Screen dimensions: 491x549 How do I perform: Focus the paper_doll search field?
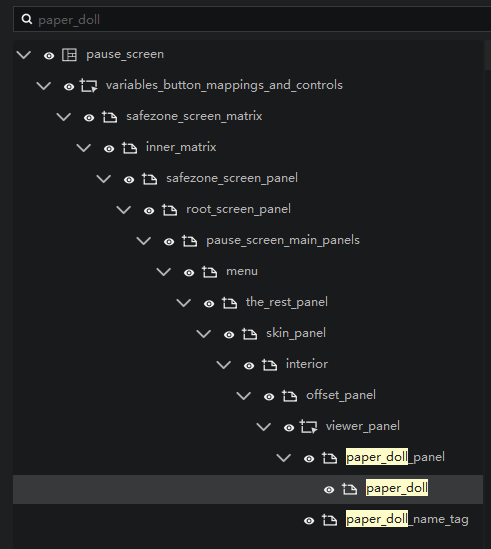[252, 19]
